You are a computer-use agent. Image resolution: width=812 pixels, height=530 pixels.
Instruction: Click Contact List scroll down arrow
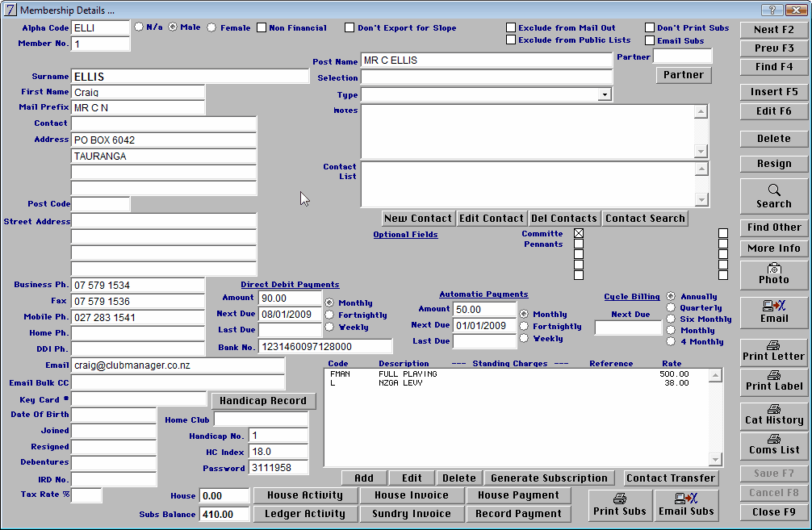[701, 199]
